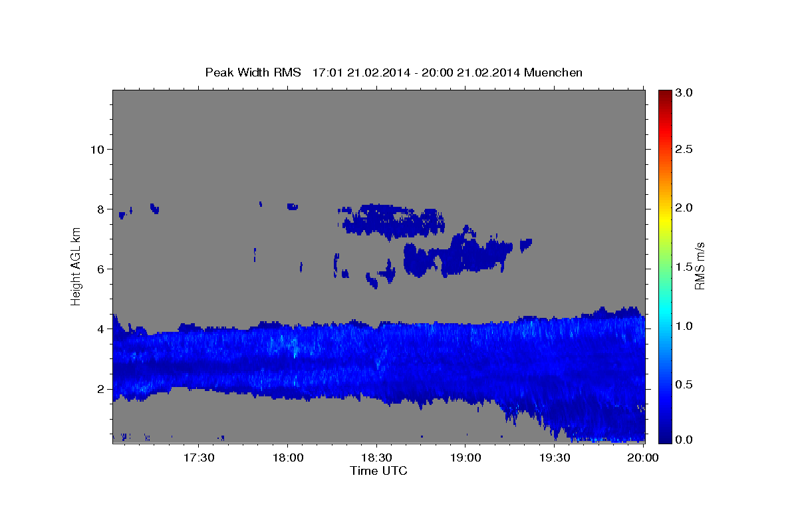Click the '0.0' colorbar label
798x532 pixels.
pos(685,440)
